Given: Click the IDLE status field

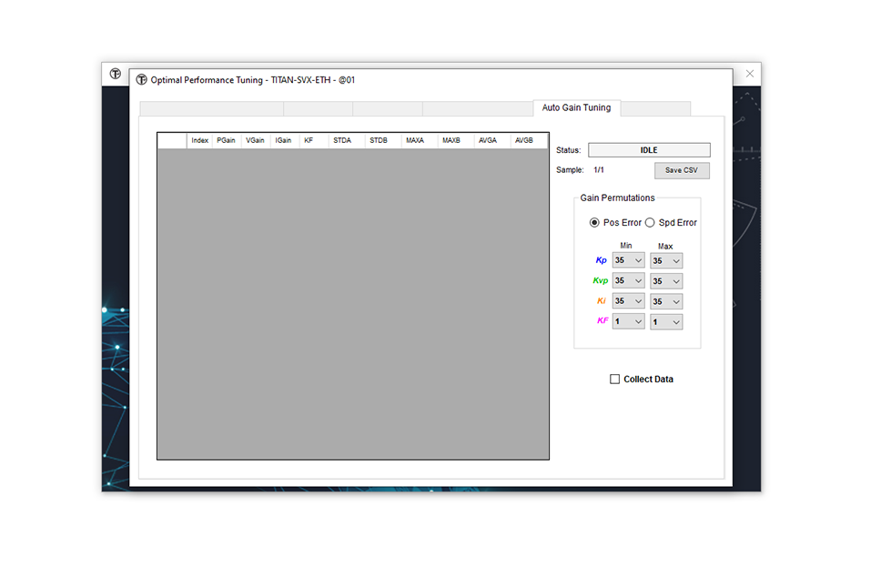Looking at the screenshot, I should (x=648, y=150).
